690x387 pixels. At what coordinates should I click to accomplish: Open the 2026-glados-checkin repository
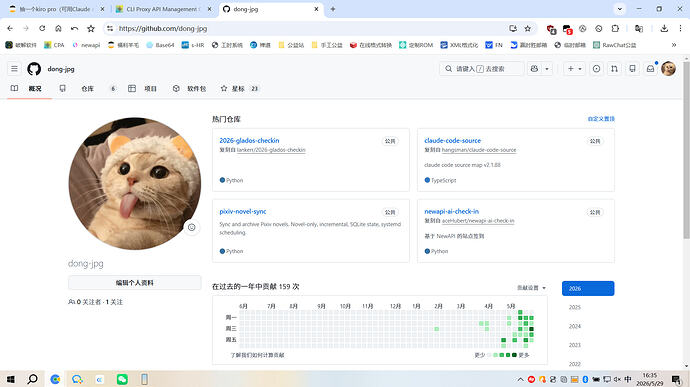pyautogui.click(x=249, y=140)
